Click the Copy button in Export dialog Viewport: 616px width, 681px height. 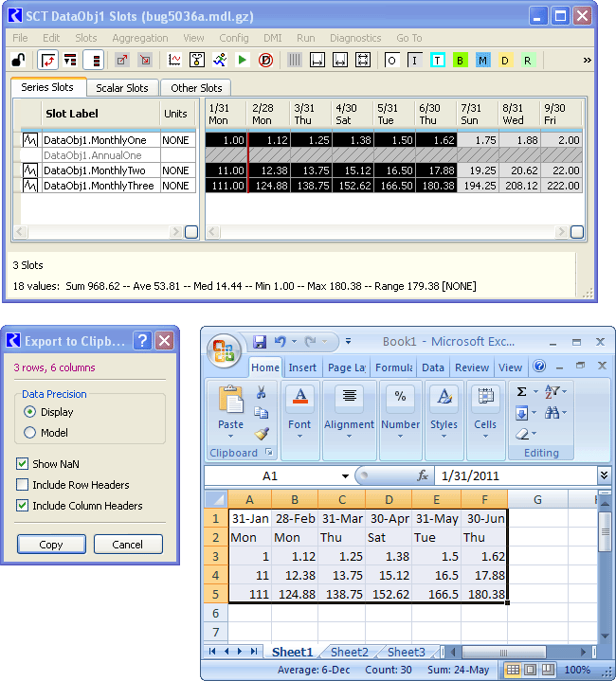[51, 545]
